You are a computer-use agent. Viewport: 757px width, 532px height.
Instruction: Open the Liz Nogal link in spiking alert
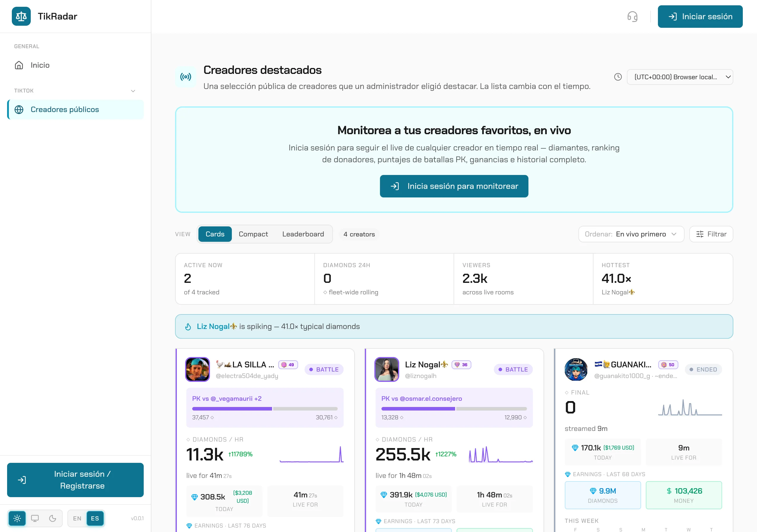coord(217,327)
